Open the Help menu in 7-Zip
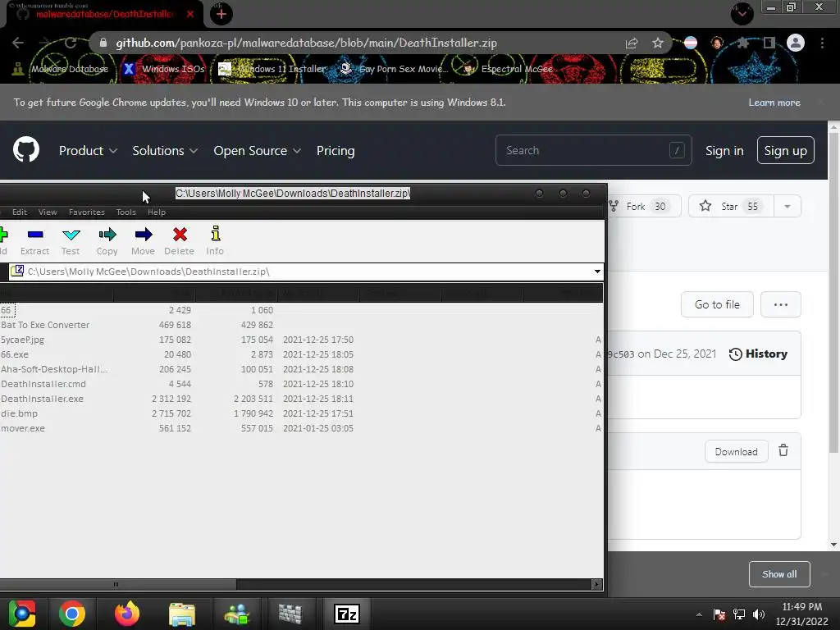Viewport: 840px width, 630px height. [x=157, y=212]
